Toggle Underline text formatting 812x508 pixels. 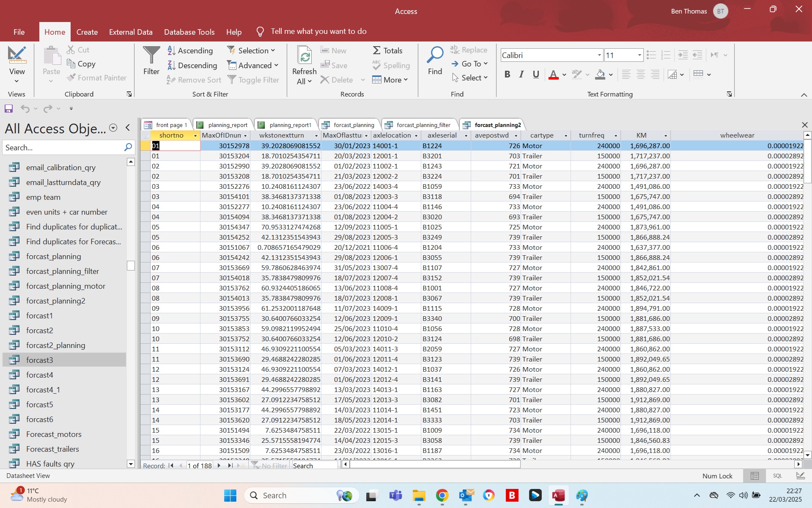(x=536, y=75)
